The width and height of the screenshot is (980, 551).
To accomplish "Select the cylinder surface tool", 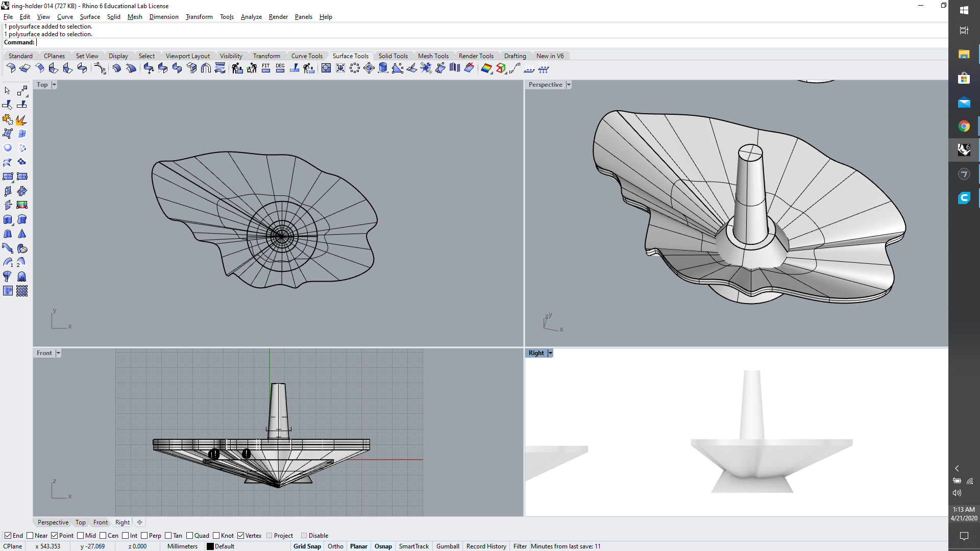I will tap(8, 219).
